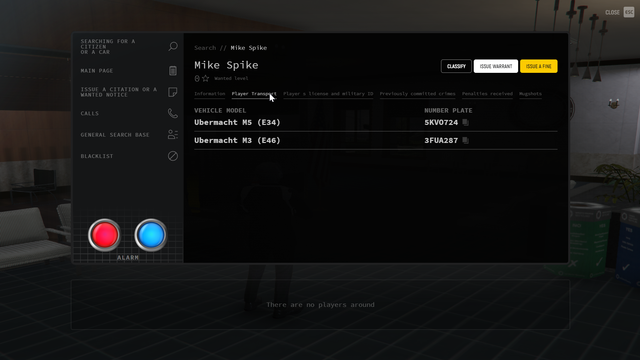Image resolution: width=640 pixels, height=360 pixels.
Task: Select the Ubermacht M3 (E46) vehicle row
Action: (376, 140)
